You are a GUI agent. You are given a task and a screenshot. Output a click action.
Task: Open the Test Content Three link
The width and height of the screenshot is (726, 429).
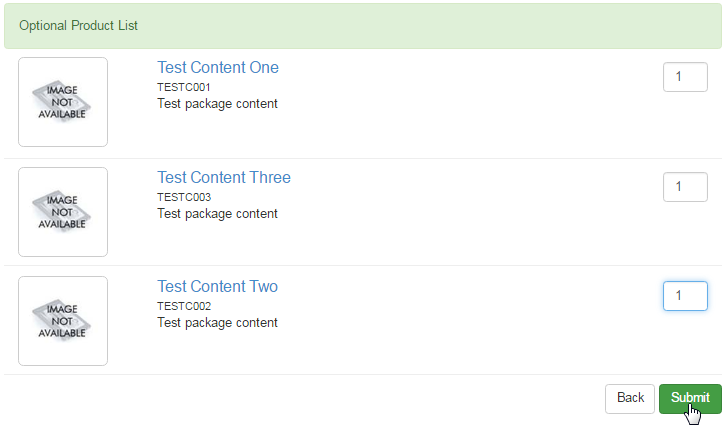pos(224,177)
